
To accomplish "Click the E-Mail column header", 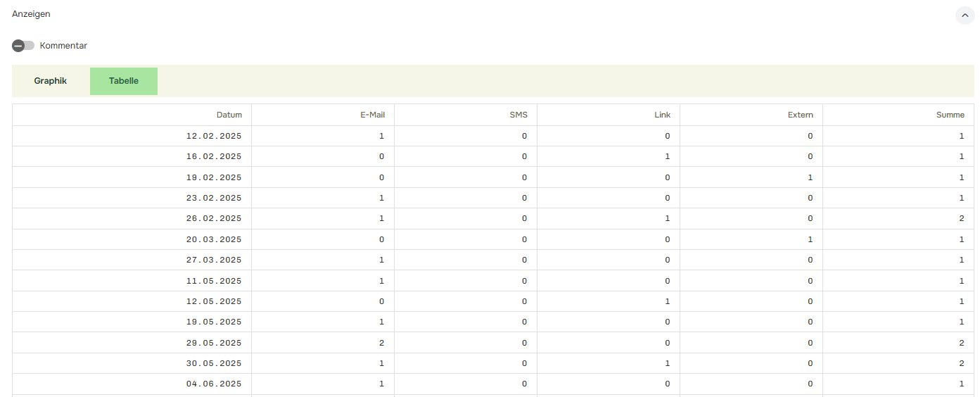I will (372, 115).
